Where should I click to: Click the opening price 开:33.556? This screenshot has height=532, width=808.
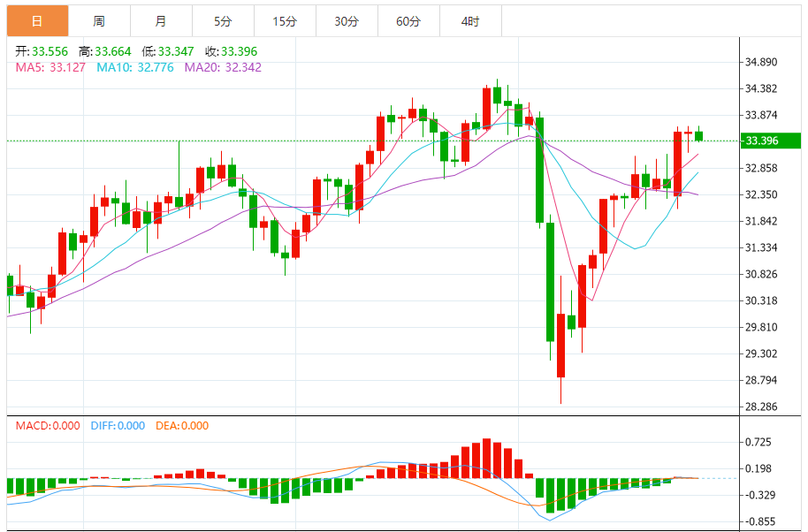[42, 51]
